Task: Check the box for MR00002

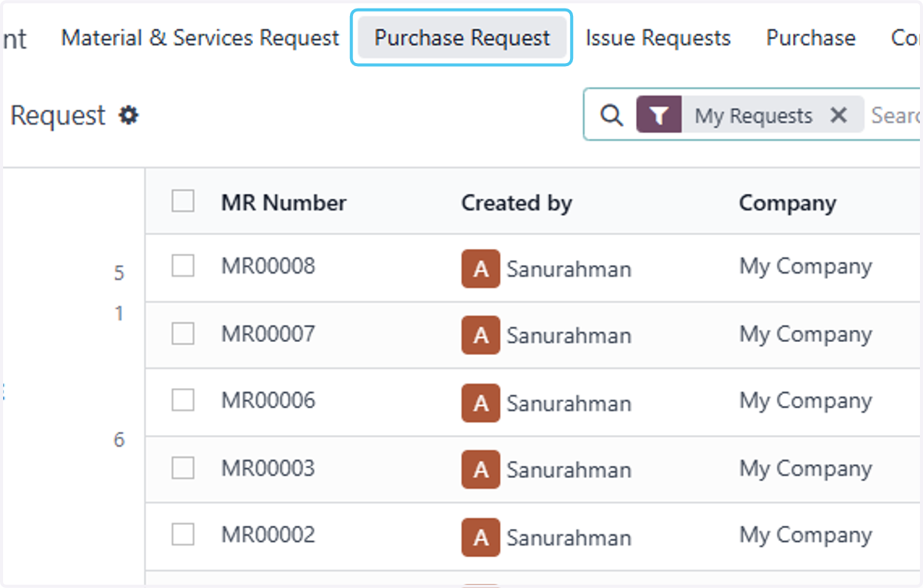Action: point(183,534)
